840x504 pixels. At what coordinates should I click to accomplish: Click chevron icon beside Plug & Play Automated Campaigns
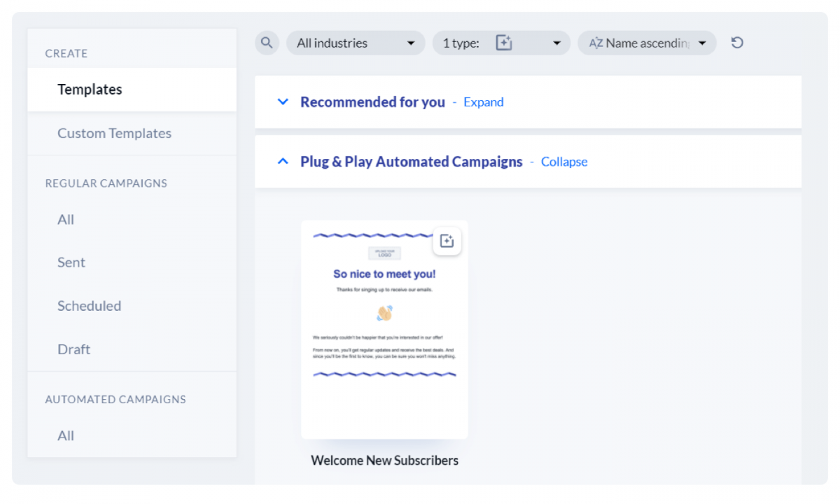click(x=283, y=162)
